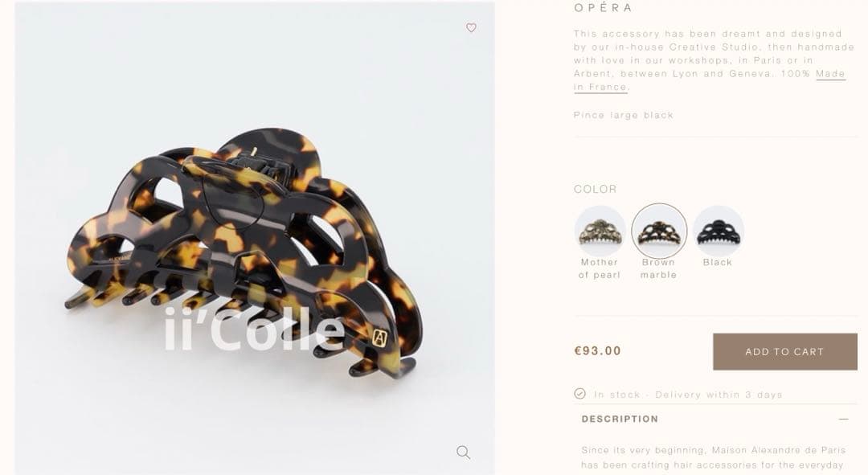Screen dimensions: 868x475
Task: Collapse Description section using minus icon
Action: (843, 419)
